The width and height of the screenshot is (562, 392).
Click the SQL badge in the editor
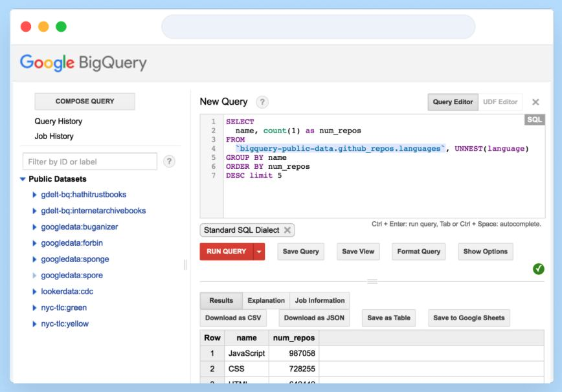coord(534,120)
